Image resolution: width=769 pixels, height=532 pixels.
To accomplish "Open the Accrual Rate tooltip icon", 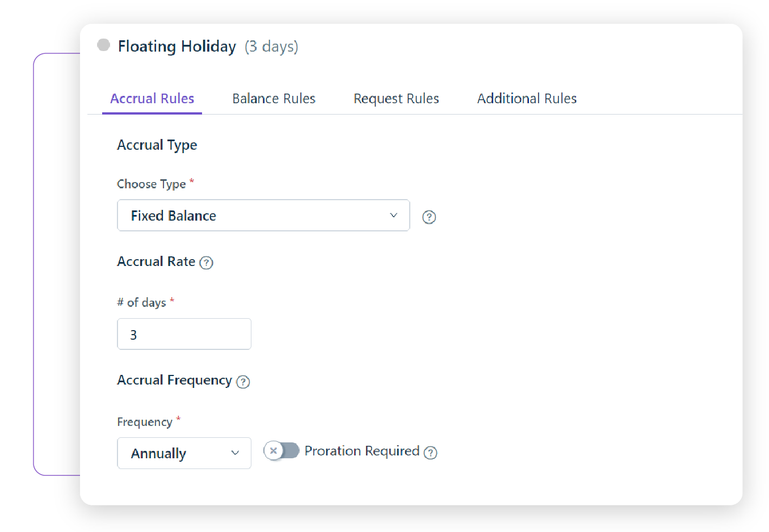I will pyautogui.click(x=207, y=263).
